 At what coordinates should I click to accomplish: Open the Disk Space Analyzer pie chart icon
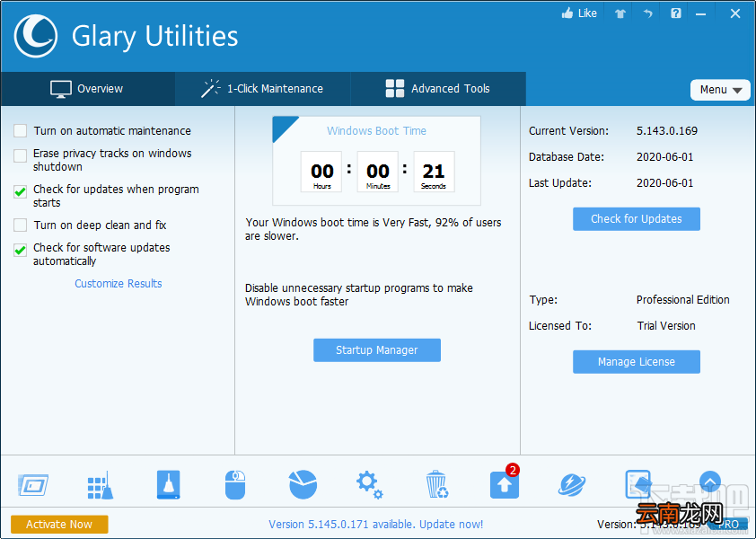(x=303, y=484)
